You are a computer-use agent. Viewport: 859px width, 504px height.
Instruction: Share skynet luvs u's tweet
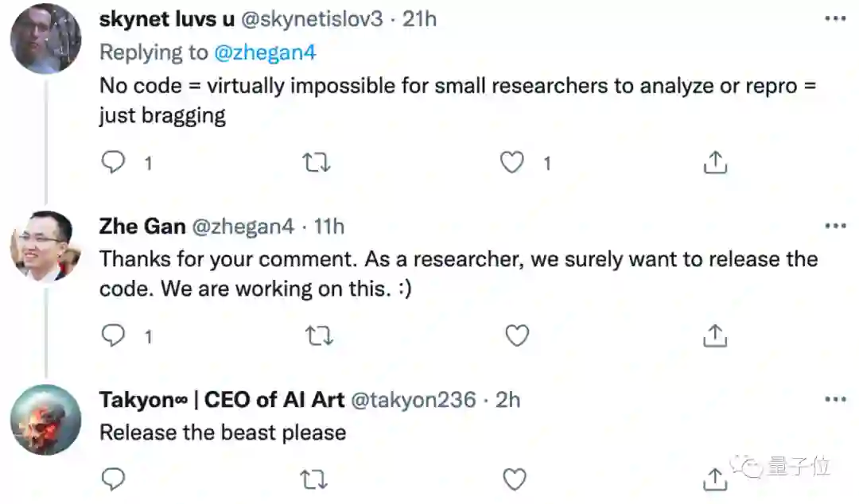tap(715, 162)
